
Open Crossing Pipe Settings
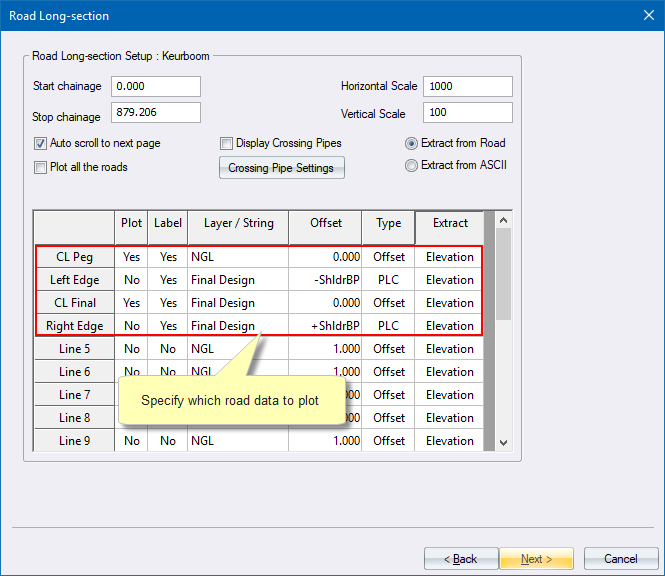281,168
